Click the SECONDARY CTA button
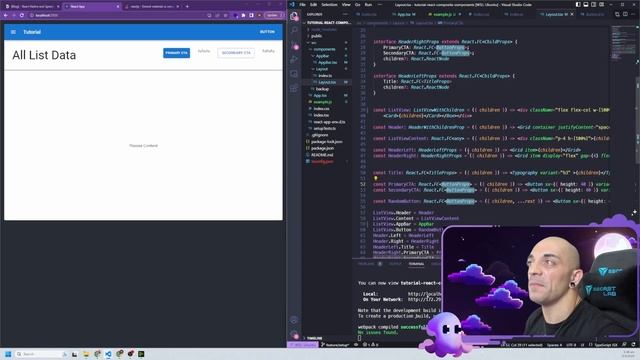This screenshot has width=640, height=360. 236,53
